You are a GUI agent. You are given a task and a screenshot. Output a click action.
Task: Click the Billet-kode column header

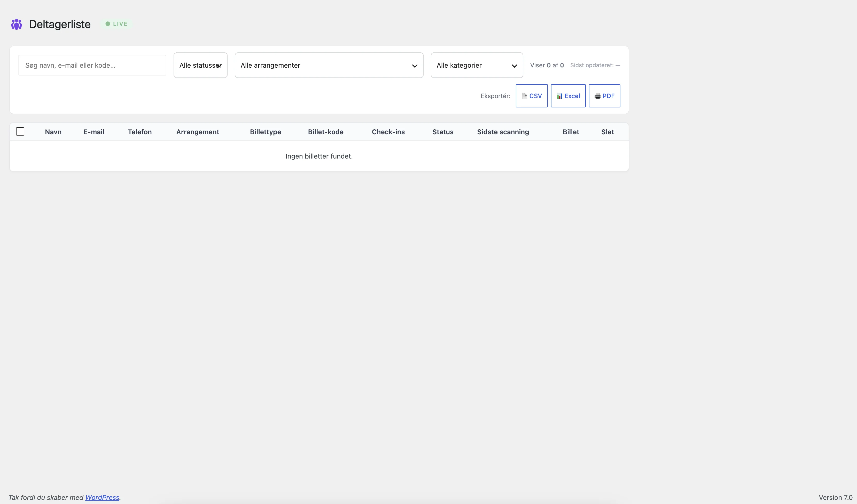(x=325, y=132)
